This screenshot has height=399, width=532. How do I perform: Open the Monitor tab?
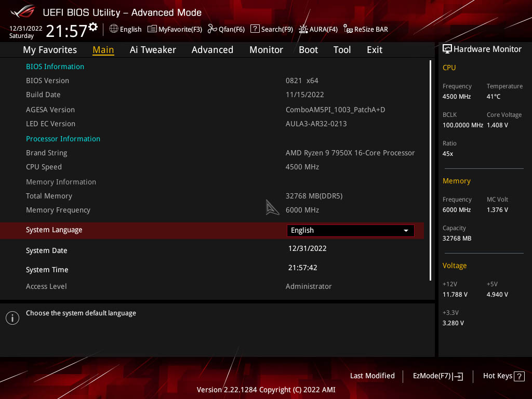(267, 50)
